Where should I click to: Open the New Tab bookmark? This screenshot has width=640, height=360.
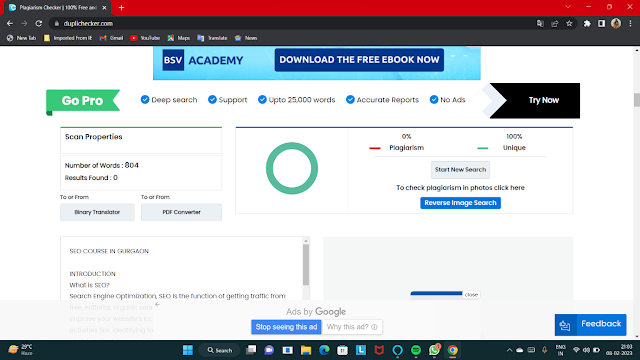[x=22, y=38]
